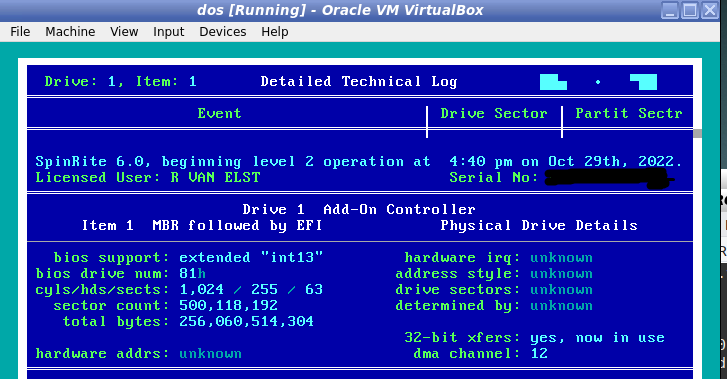
Task: Click 'Licensed User: R VAN ELST' text
Action: [x=148, y=177]
